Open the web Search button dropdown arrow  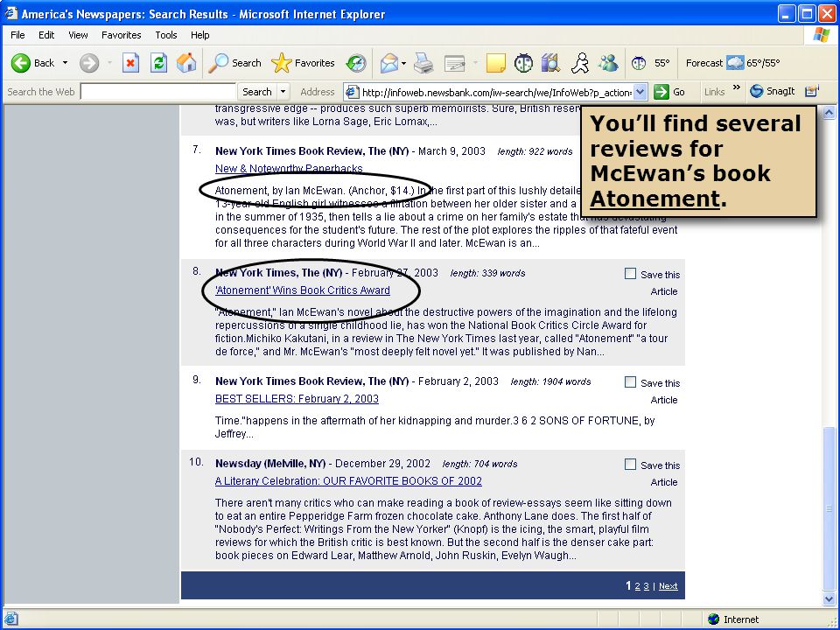click(283, 92)
